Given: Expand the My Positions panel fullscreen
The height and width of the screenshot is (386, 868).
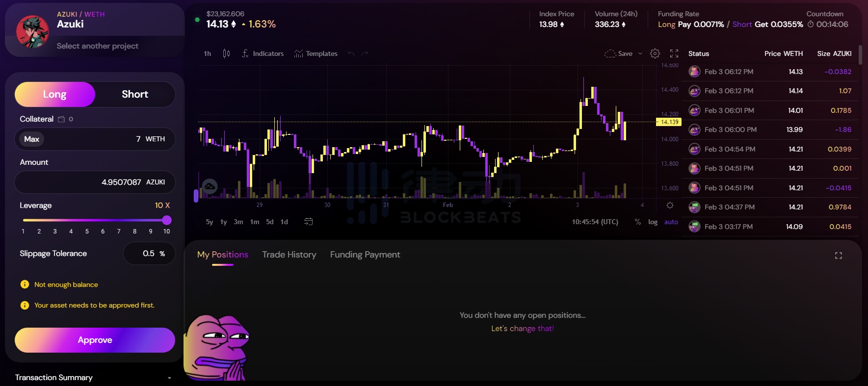Looking at the screenshot, I should (x=839, y=256).
